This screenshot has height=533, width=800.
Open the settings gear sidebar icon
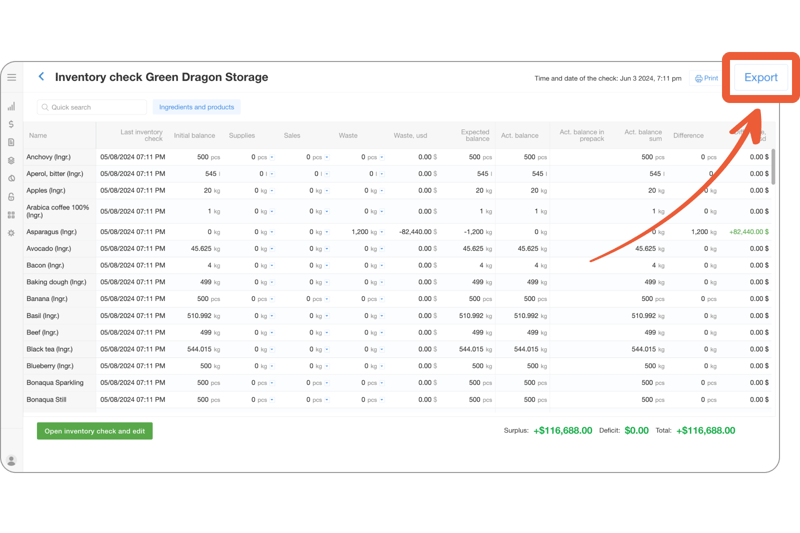(x=11, y=233)
